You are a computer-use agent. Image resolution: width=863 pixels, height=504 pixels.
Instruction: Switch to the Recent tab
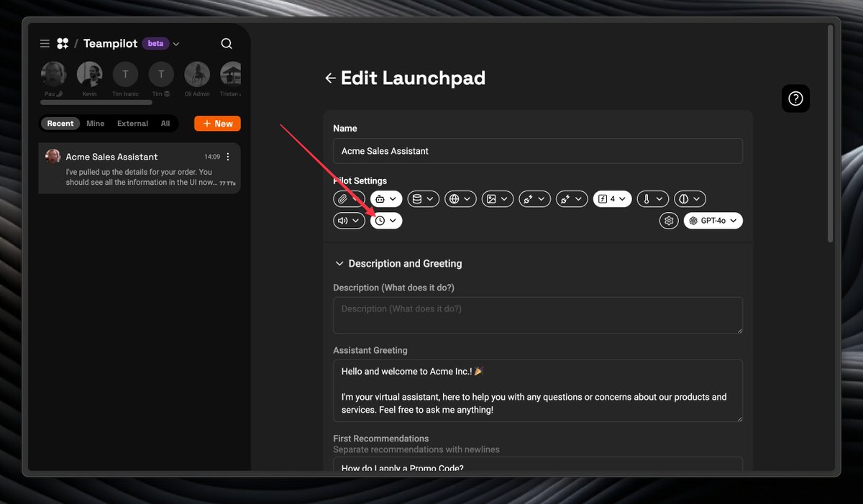(x=60, y=124)
